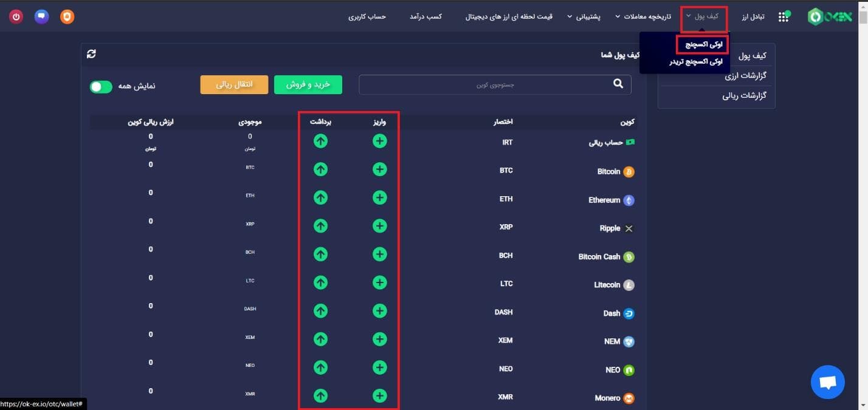Click the Bitcoin Cash coin name
The width and height of the screenshot is (868, 410).
click(x=599, y=257)
